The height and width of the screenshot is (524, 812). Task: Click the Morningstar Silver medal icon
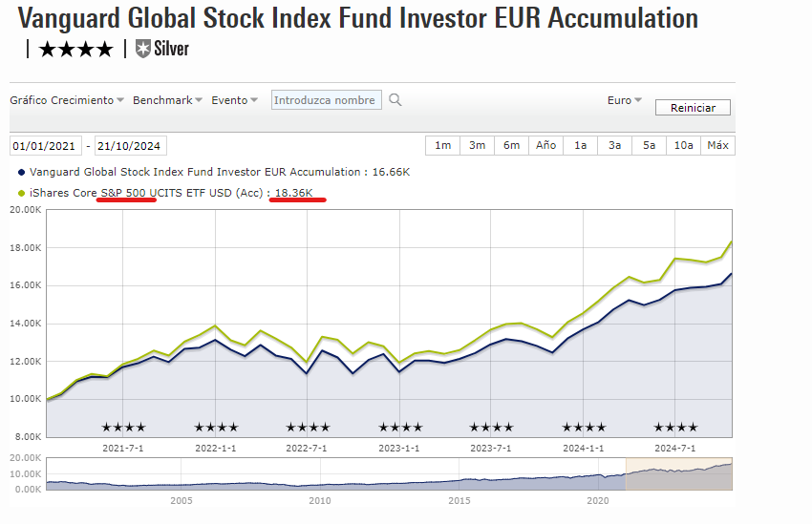[x=144, y=49]
